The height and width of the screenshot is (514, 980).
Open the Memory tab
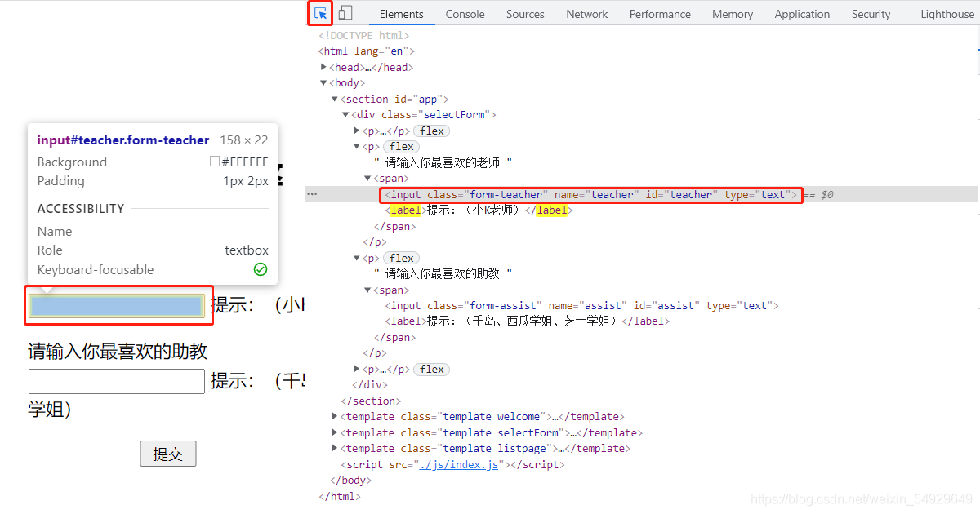733,14
